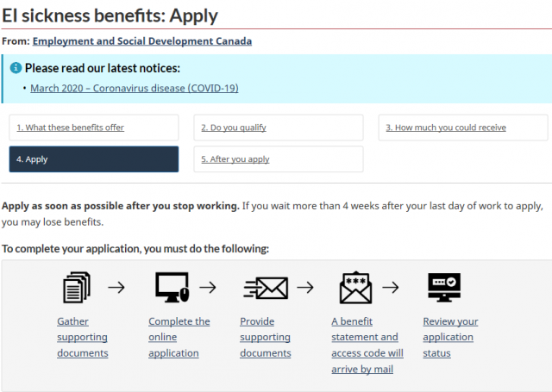Click the flying envelope icon
Image resolution: width=552 pixels, height=392 pixels.
click(266, 288)
